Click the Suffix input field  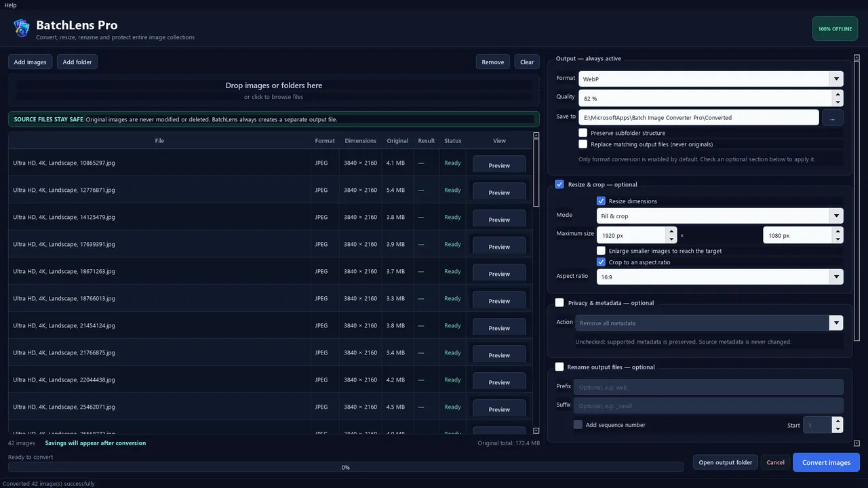coord(709,406)
